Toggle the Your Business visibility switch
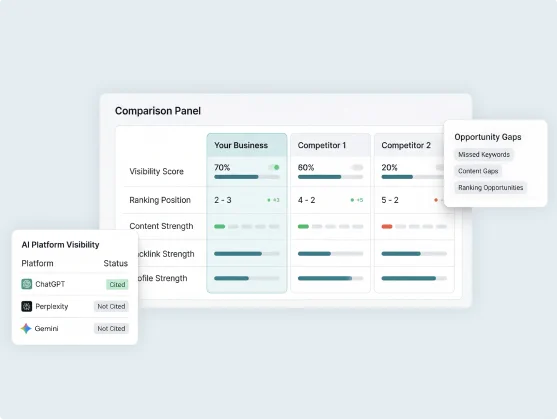 pos(274,167)
